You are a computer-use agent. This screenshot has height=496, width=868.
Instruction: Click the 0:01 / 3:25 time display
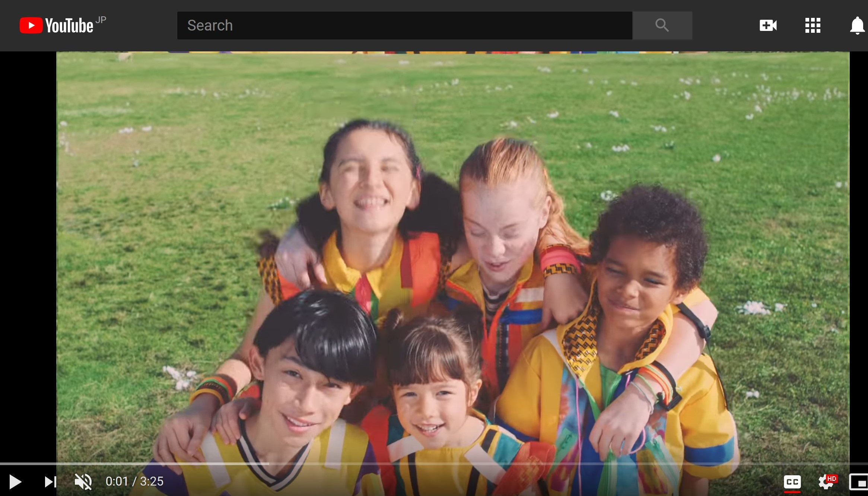pos(134,481)
